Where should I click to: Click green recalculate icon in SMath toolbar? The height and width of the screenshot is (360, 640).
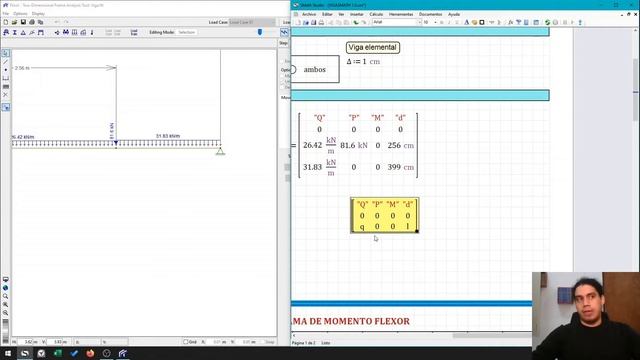point(547,22)
